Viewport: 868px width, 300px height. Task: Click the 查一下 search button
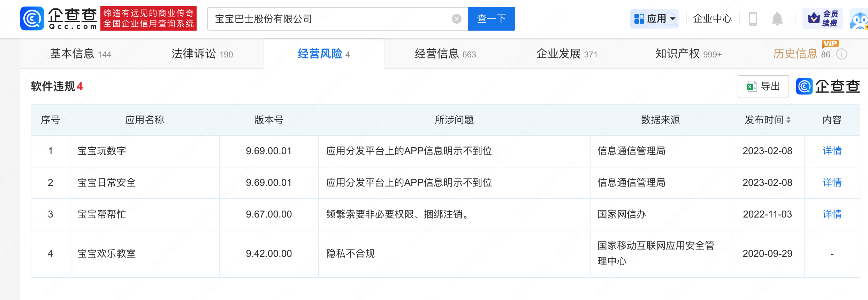pyautogui.click(x=491, y=19)
